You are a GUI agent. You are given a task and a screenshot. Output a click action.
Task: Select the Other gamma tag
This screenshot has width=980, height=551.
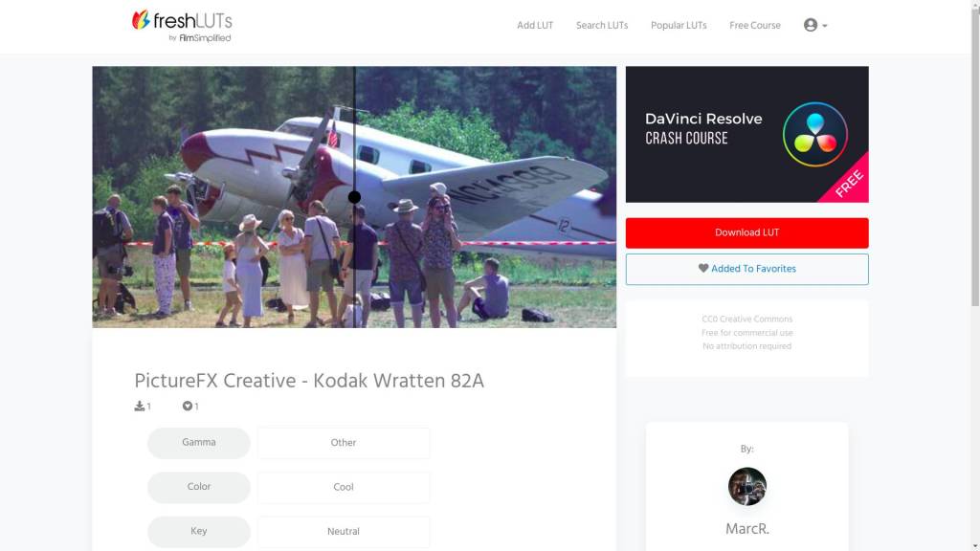click(x=344, y=443)
